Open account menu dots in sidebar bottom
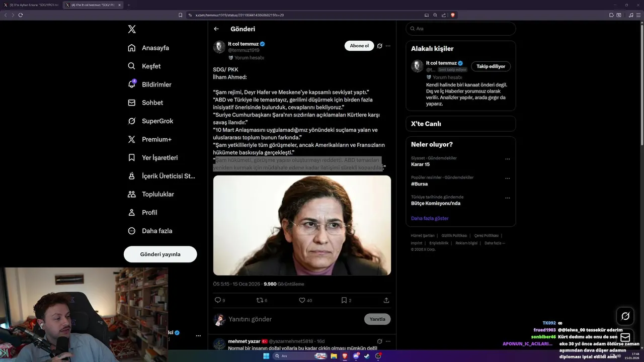 click(198, 336)
